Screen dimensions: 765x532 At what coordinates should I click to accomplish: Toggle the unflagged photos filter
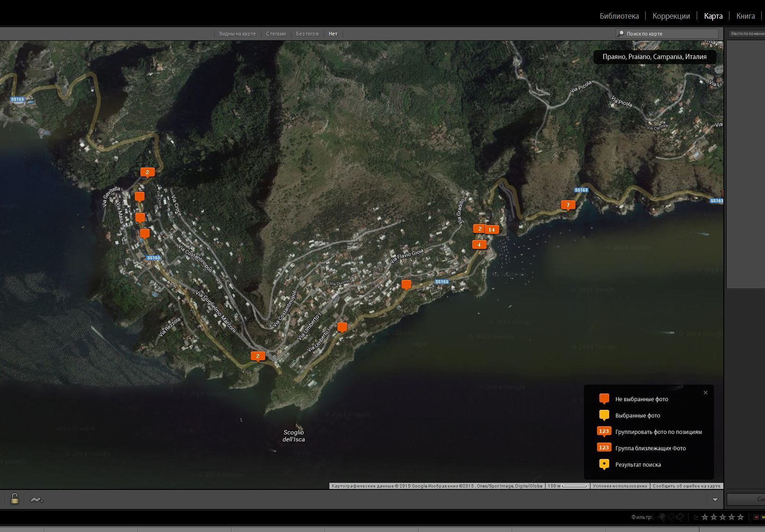tap(671, 517)
